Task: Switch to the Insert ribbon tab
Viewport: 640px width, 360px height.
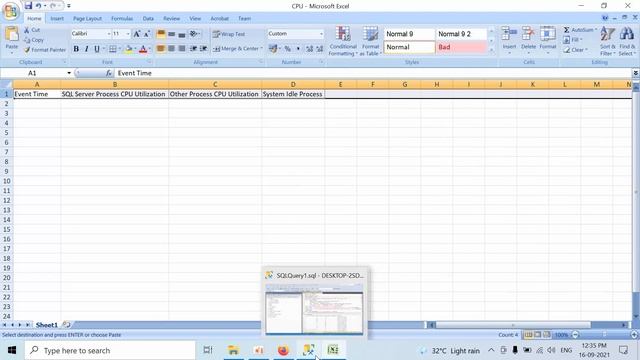Action: coord(57,18)
